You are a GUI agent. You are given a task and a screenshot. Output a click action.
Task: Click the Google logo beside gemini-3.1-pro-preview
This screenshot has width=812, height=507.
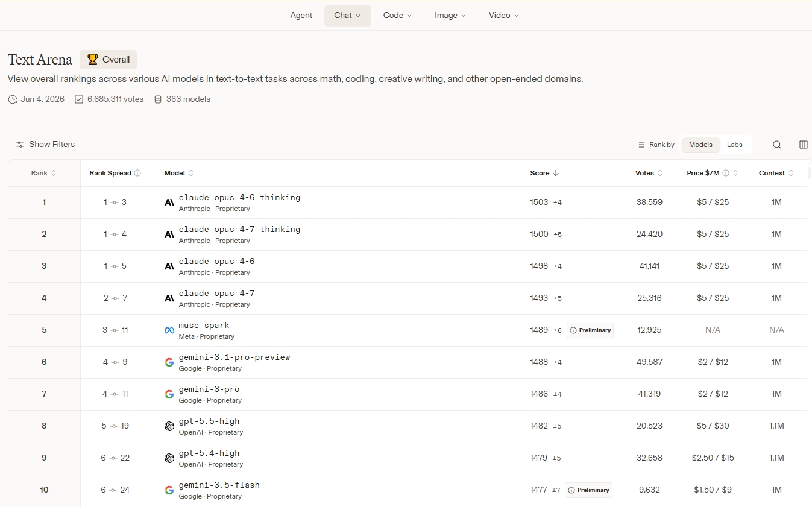169,362
